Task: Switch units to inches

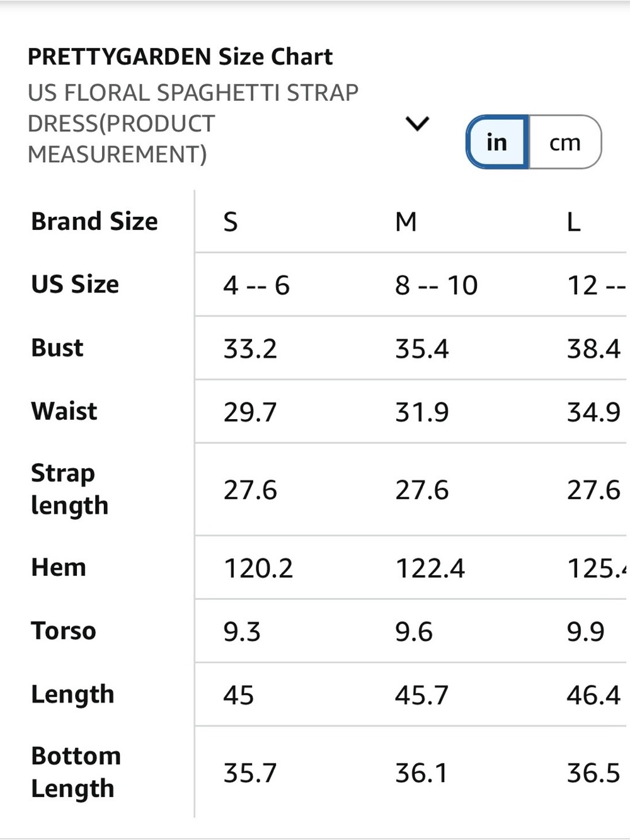Action: click(x=497, y=142)
